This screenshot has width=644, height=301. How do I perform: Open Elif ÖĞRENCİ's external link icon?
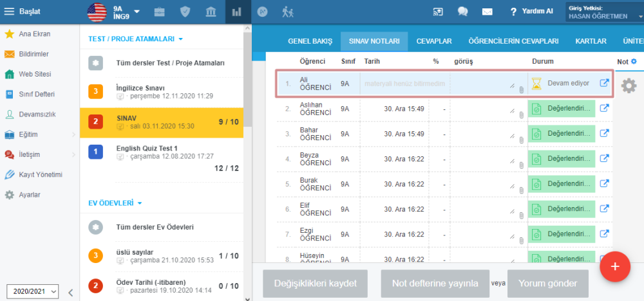(x=604, y=209)
